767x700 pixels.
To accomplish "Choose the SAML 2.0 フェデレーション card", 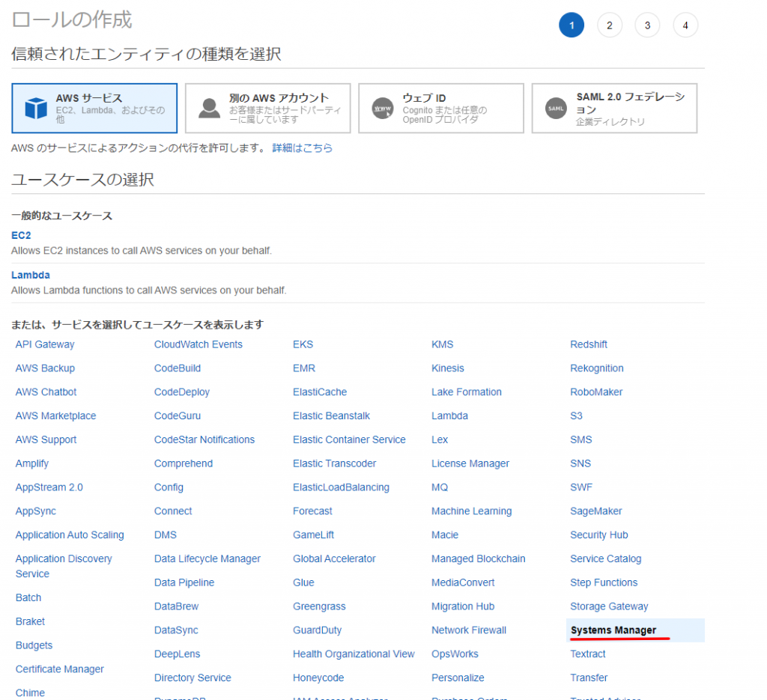I will [614, 108].
